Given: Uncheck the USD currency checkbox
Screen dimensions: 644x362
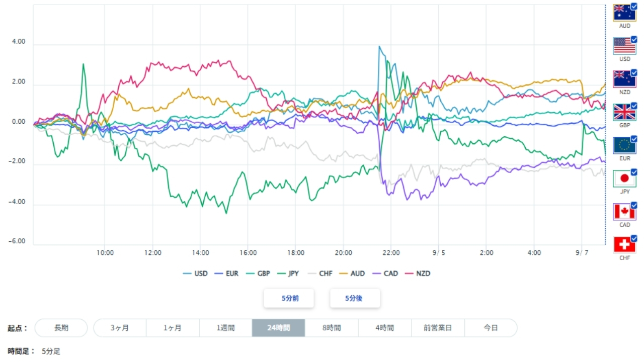Looking at the screenshot, I should 633,40.
